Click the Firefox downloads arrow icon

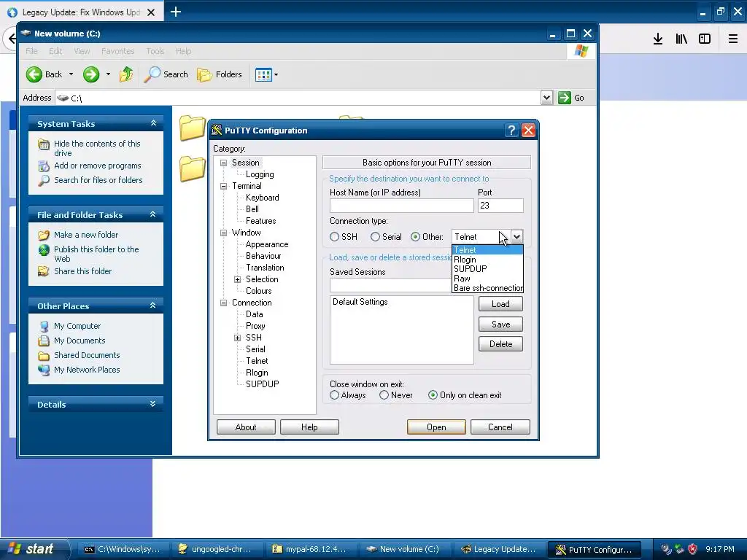[658, 39]
